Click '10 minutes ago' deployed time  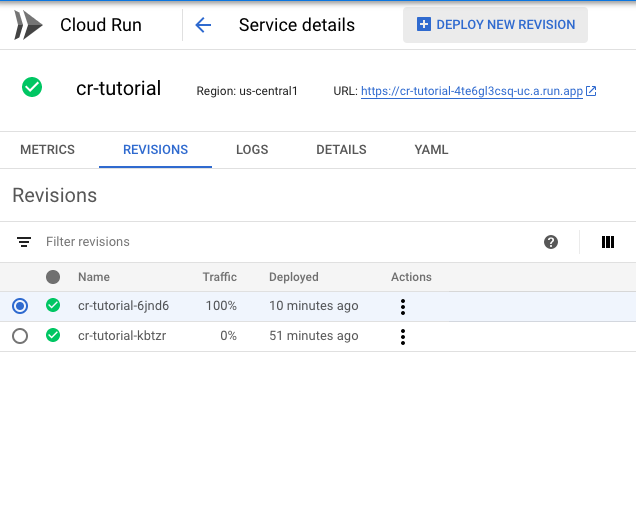pos(314,306)
